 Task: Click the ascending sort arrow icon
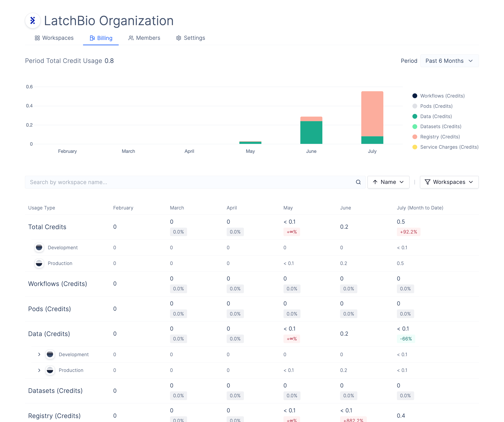pos(375,182)
